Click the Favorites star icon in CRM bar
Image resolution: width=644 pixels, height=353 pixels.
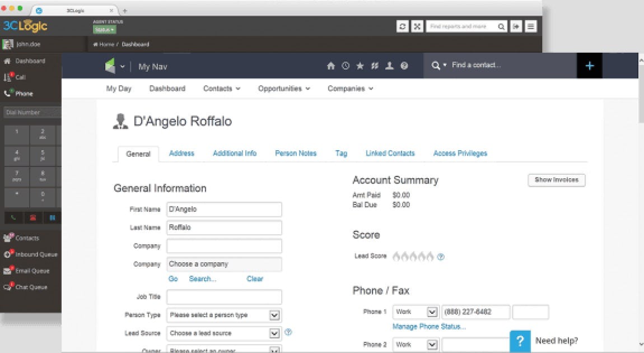(x=360, y=66)
